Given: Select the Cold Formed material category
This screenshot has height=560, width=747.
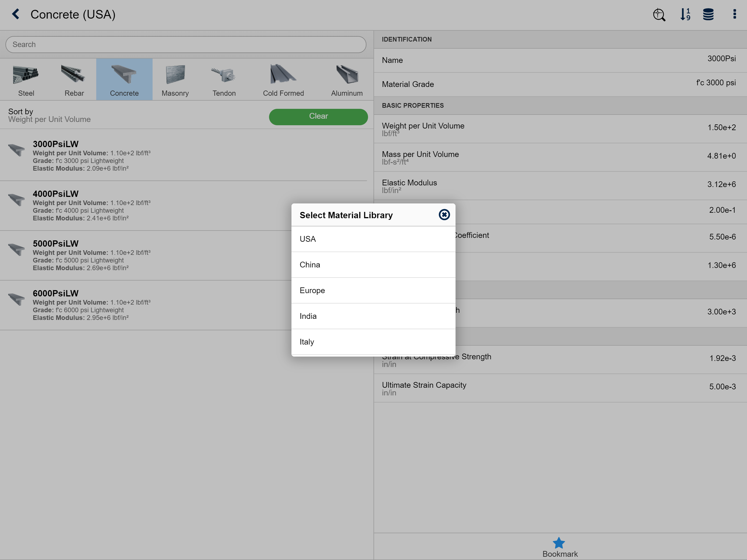Looking at the screenshot, I should [x=283, y=80].
